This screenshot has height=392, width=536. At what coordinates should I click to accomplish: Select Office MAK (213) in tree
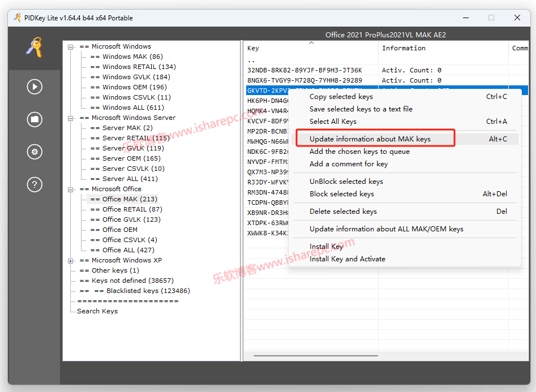pyautogui.click(x=124, y=199)
